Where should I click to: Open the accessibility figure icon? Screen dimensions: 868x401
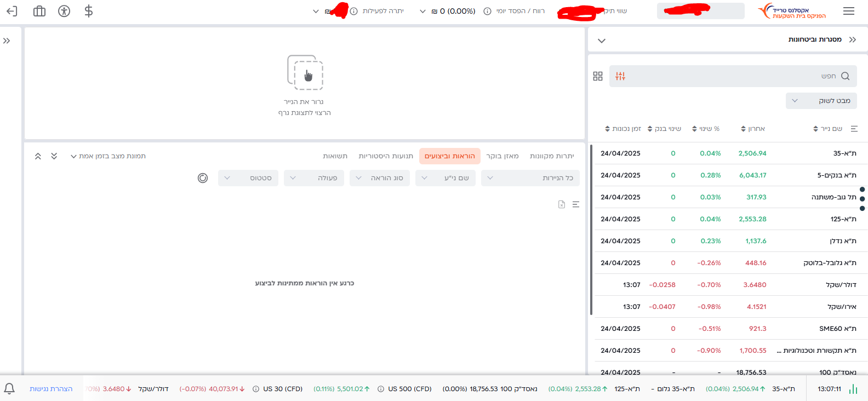[64, 11]
